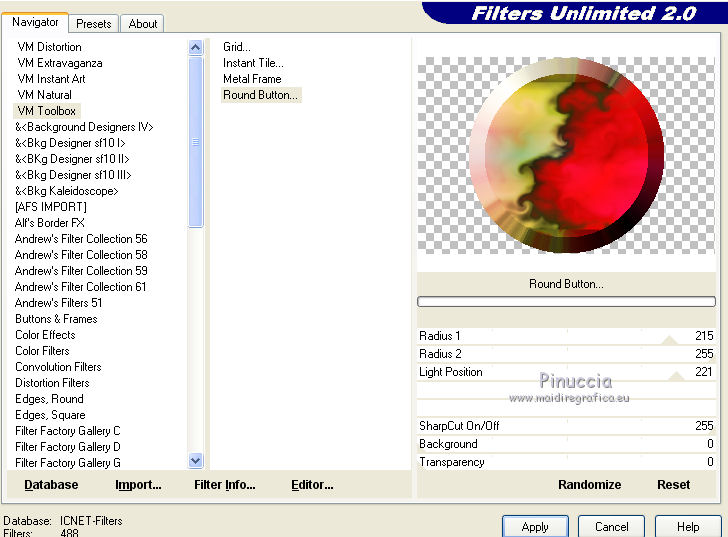Select &<BKg Designer sf10 II> group
This screenshot has width=728, height=537.
coord(72,159)
